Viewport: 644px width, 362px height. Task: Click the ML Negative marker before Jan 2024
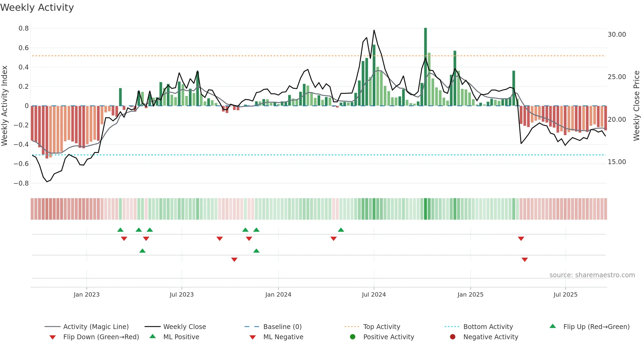coord(234,260)
